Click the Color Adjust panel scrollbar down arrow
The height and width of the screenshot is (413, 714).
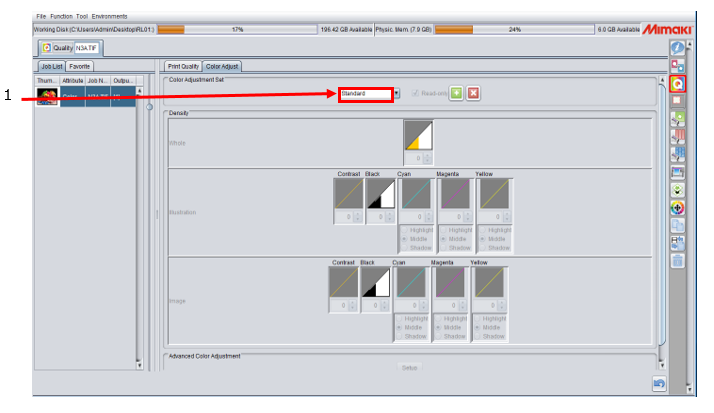click(x=662, y=365)
